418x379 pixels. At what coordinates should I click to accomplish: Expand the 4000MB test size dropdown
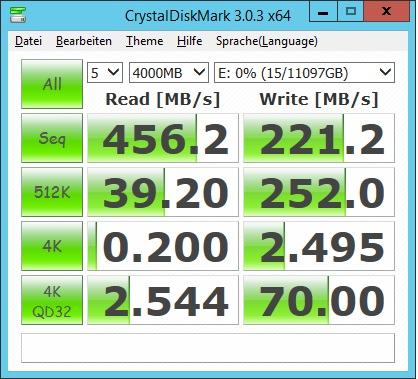click(169, 72)
